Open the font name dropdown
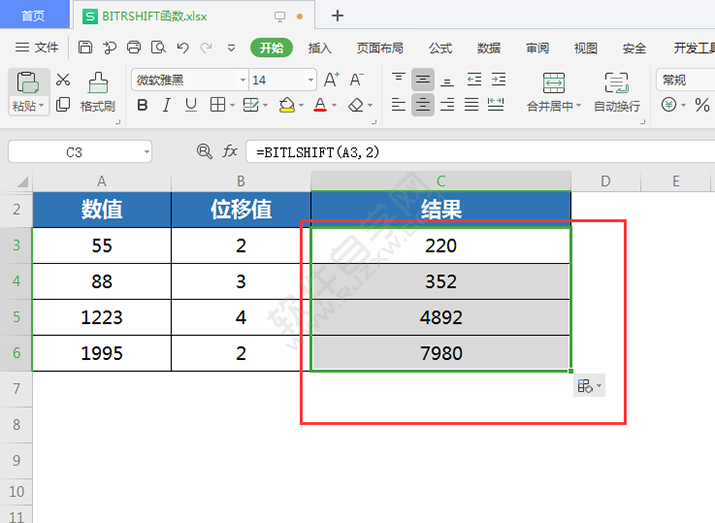The height and width of the screenshot is (523, 715). click(x=243, y=80)
